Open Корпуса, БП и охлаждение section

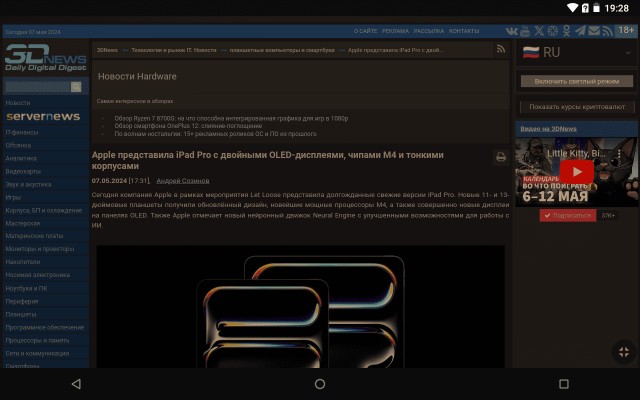[44, 211]
